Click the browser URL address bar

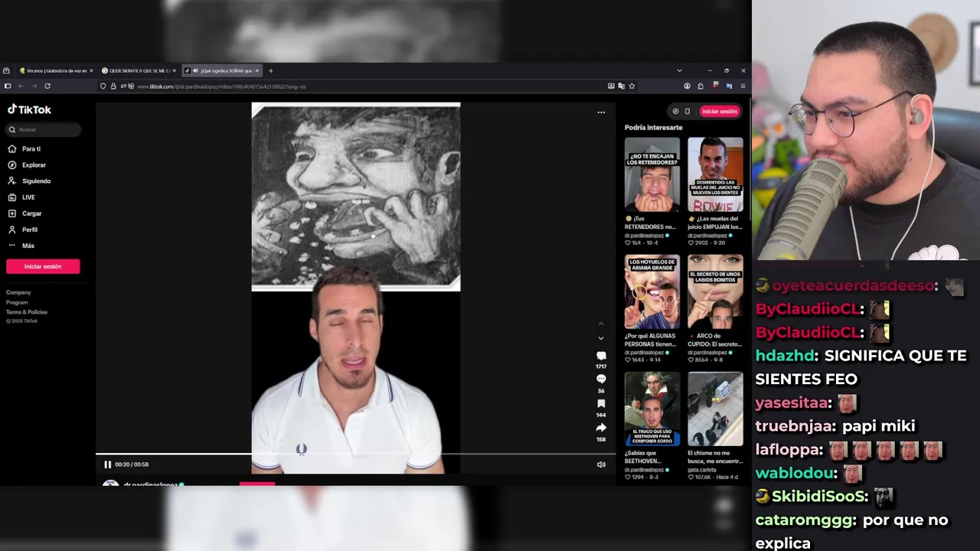[367, 86]
